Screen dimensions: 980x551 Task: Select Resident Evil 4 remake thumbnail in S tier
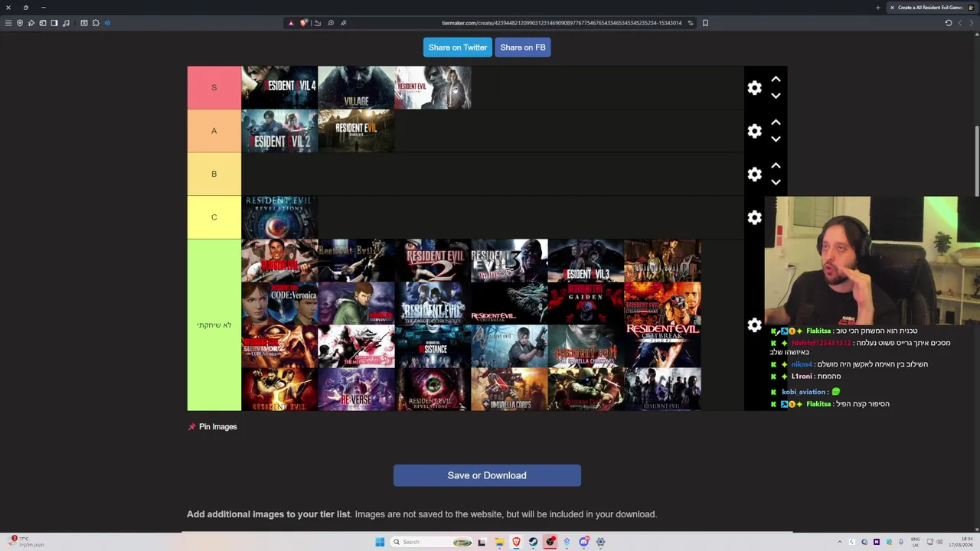279,87
